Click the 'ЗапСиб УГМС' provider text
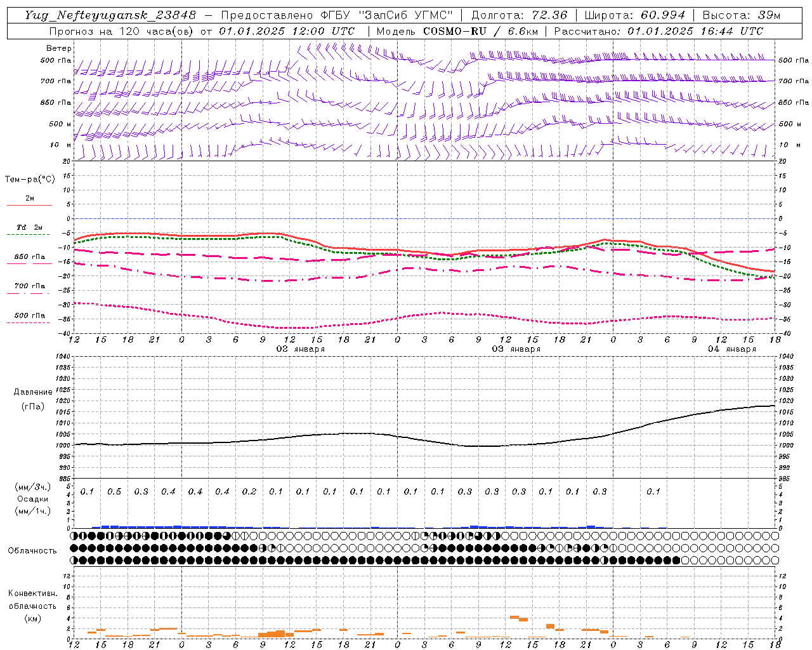 [405, 15]
